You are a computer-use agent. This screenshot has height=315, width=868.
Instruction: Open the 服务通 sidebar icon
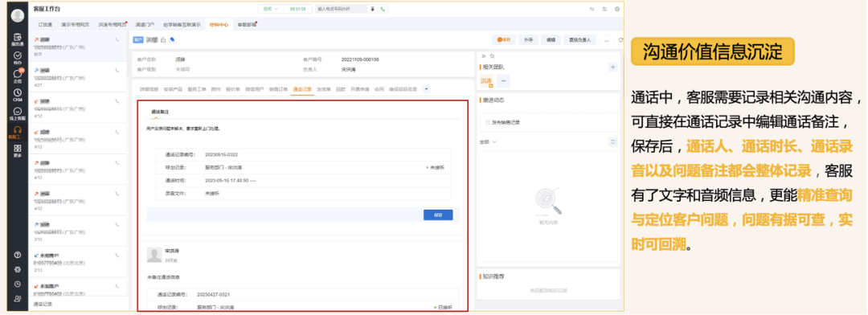18,39
